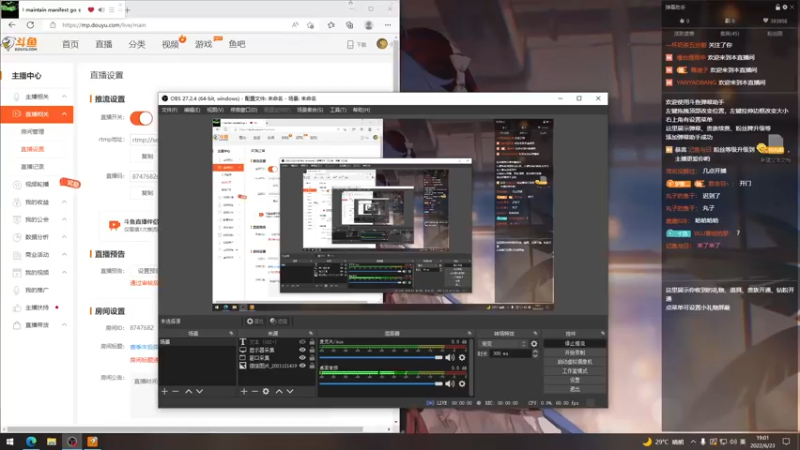Click the 属性 (Properties) gear button above the Scenes panel

pos(255,321)
